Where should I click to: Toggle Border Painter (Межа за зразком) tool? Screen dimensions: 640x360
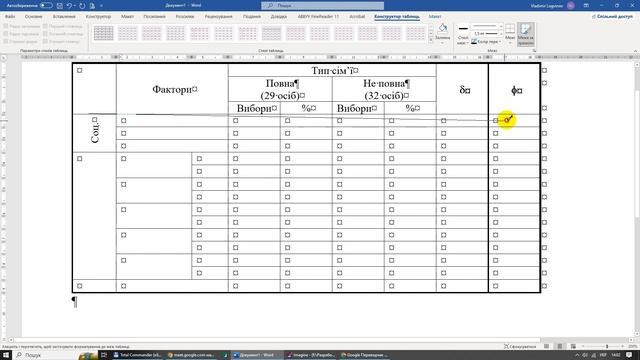click(x=525, y=34)
